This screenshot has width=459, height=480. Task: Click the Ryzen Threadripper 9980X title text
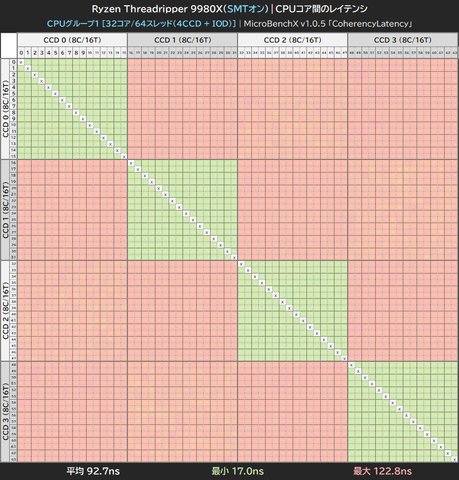click(157, 9)
